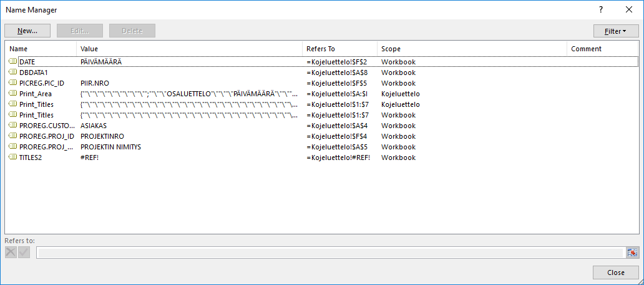The width and height of the screenshot is (644, 285).
Task: Open the Filter dropdown
Action: click(x=616, y=31)
